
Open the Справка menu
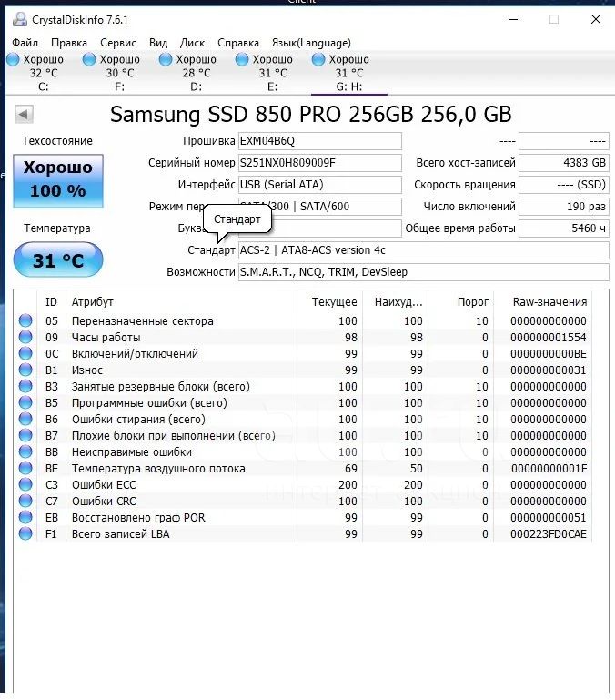pos(237,43)
